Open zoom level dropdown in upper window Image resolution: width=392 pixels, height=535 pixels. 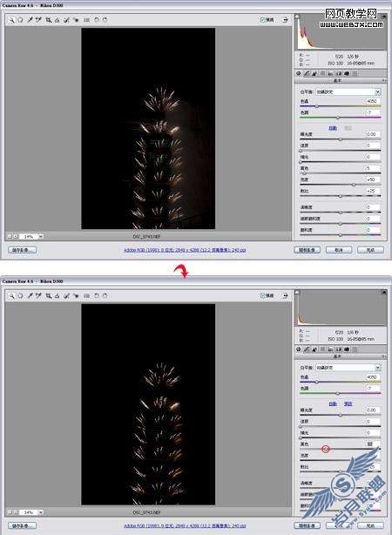pos(41,236)
